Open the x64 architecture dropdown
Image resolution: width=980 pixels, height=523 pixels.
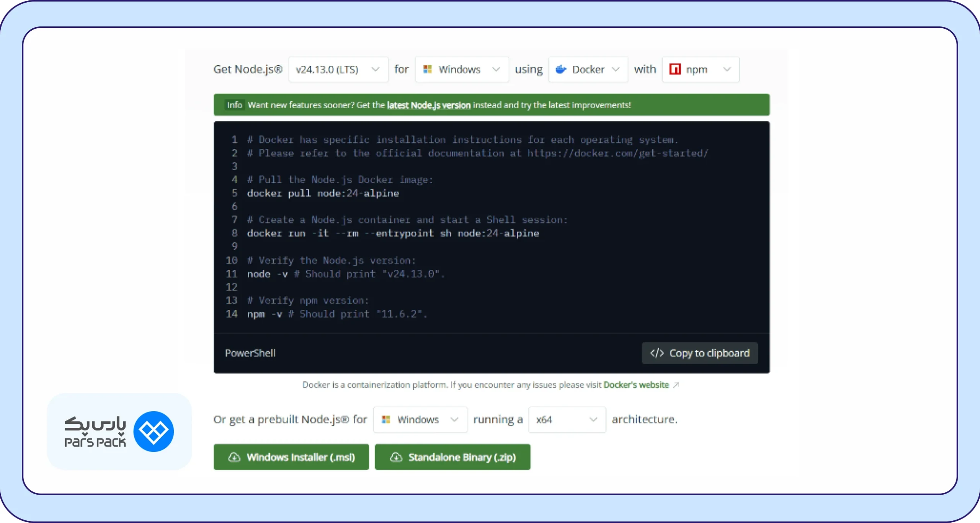[x=567, y=420]
